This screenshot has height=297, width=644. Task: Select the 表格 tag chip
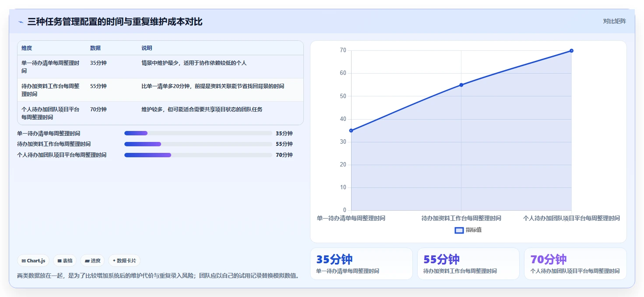[65, 261]
